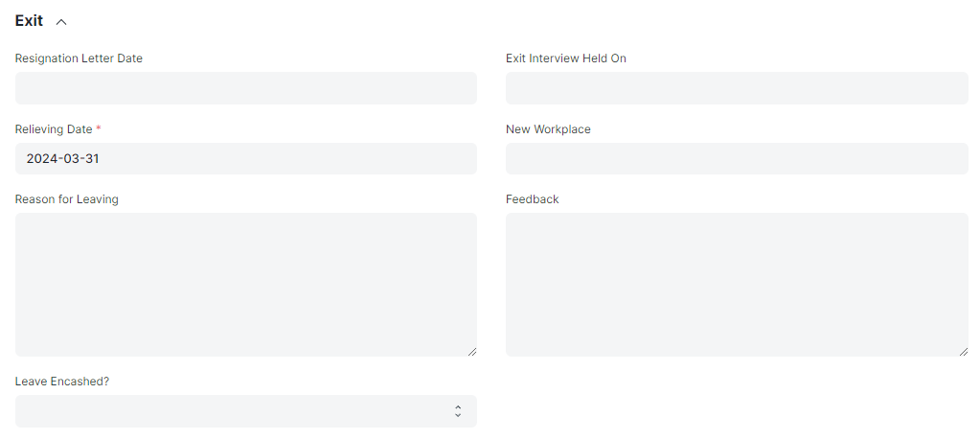Screen dimensions: 980x440
Task: Collapse the Exit section using the chevron
Action: [61, 22]
